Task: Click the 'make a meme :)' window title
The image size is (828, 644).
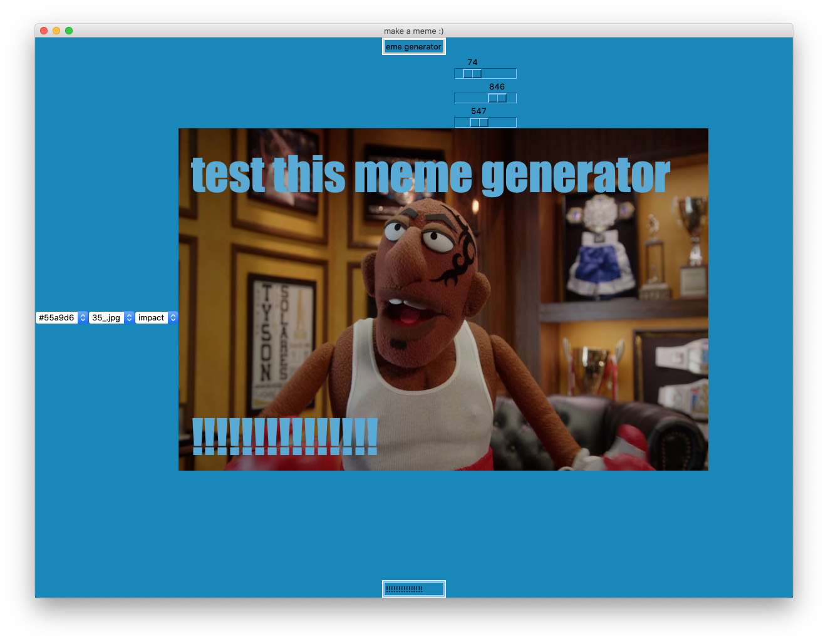Action: (413, 31)
